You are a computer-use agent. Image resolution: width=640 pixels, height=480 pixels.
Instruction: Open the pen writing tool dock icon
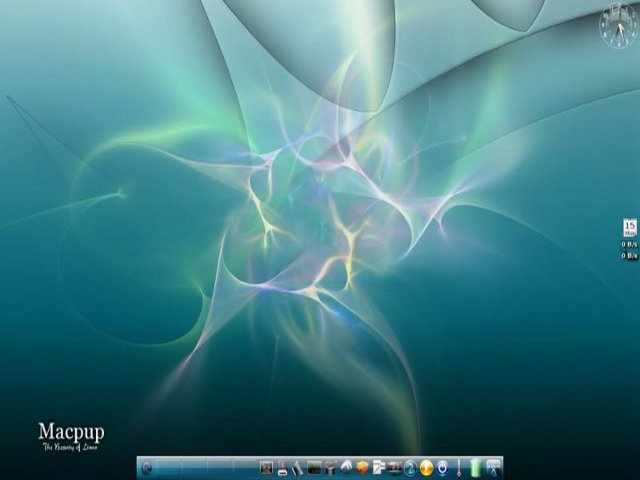tap(298, 468)
